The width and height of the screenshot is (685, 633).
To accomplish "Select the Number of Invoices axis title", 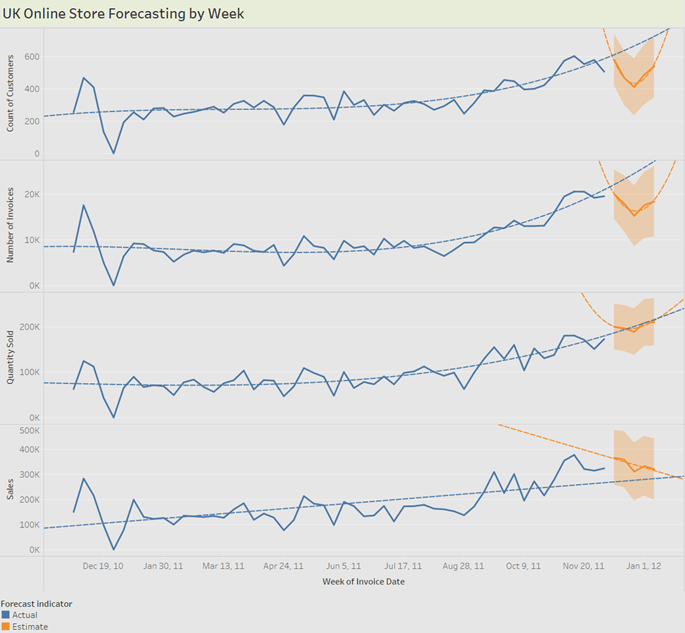I will pos(9,225).
